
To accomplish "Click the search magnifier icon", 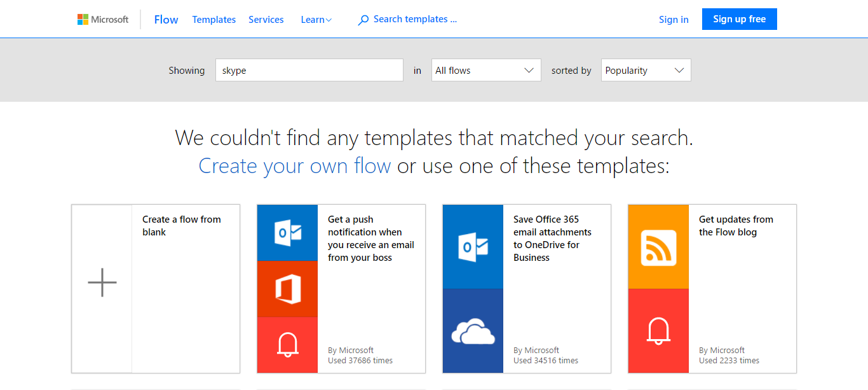I will click(x=363, y=20).
